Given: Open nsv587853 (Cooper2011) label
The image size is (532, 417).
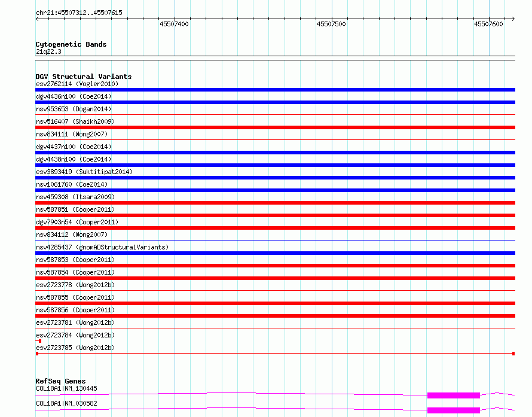Looking at the screenshot, I should coord(75,260).
